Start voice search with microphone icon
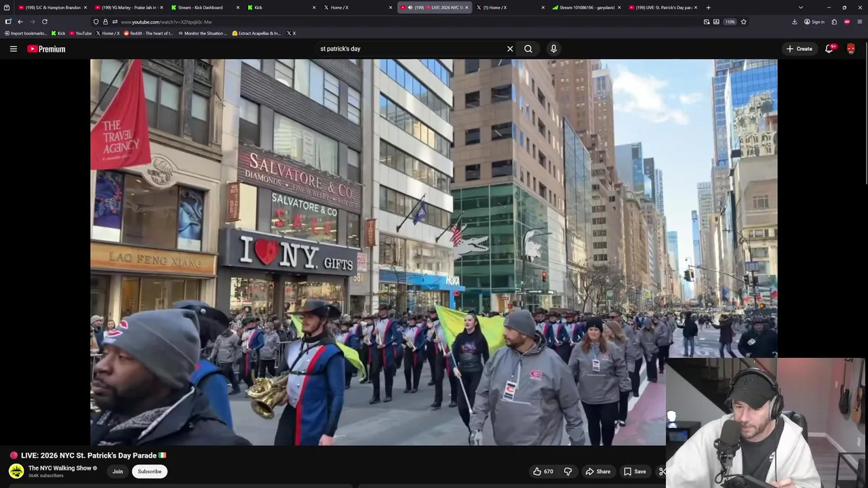This screenshot has height=488, width=868. pyautogui.click(x=553, y=49)
